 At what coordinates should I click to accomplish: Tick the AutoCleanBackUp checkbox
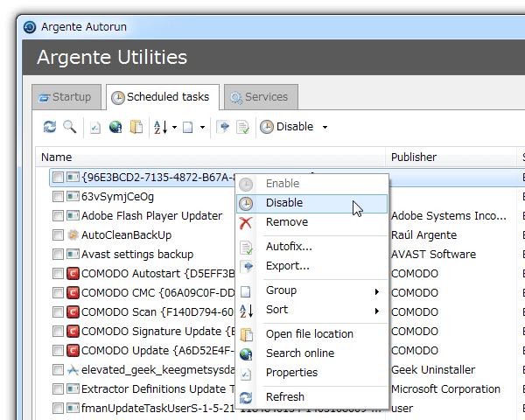click(58, 235)
